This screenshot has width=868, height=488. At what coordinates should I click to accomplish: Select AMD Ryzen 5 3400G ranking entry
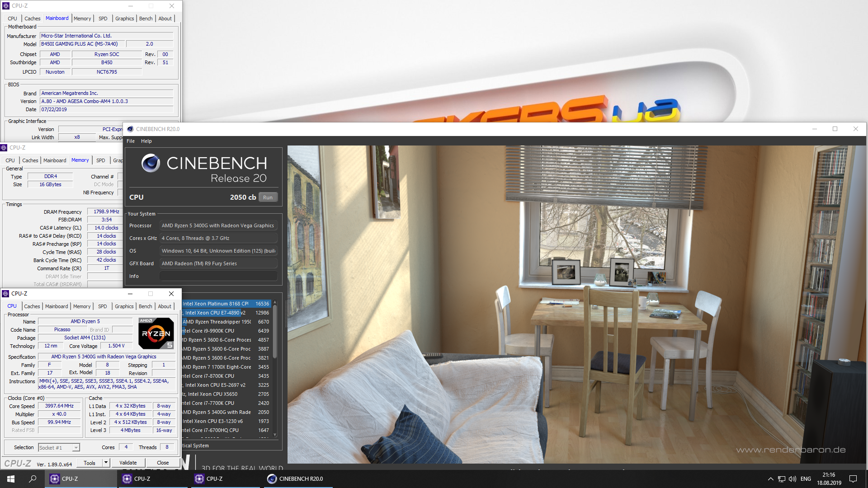click(x=226, y=412)
